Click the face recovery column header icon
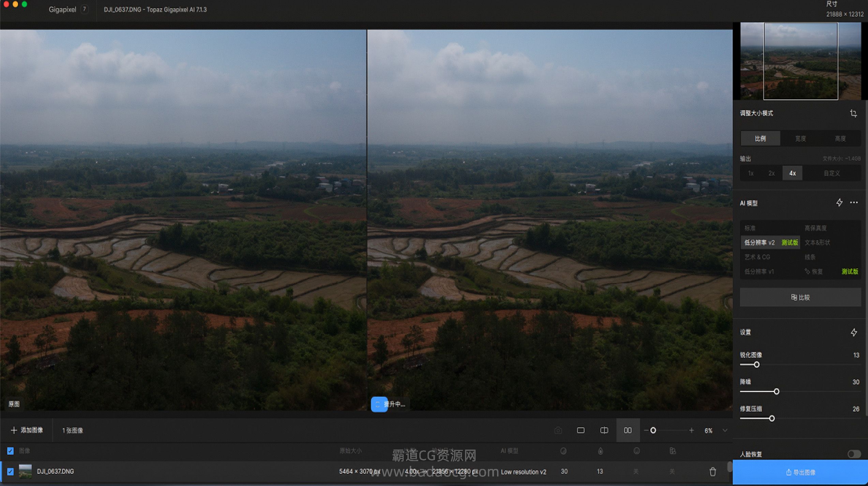The width and height of the screenshot is (868, 486). [637, 451]
